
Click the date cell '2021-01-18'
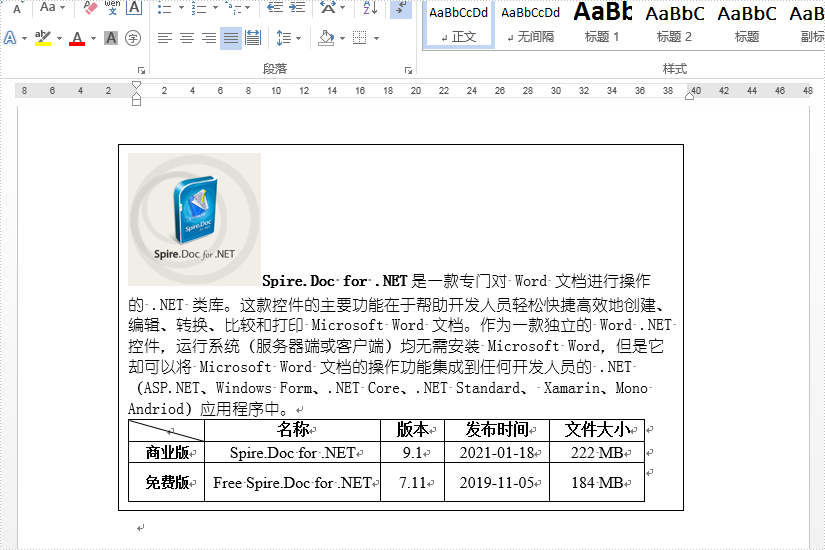point(497,453)
